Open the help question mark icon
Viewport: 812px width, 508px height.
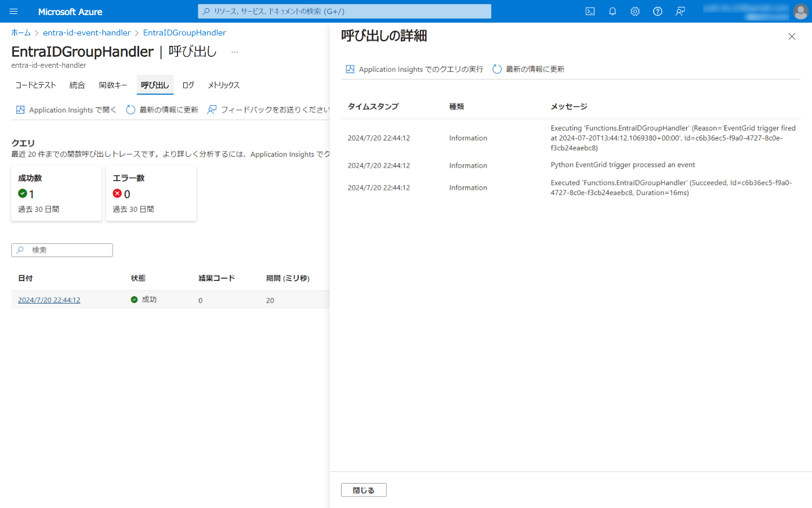click(x=658, y=12)
